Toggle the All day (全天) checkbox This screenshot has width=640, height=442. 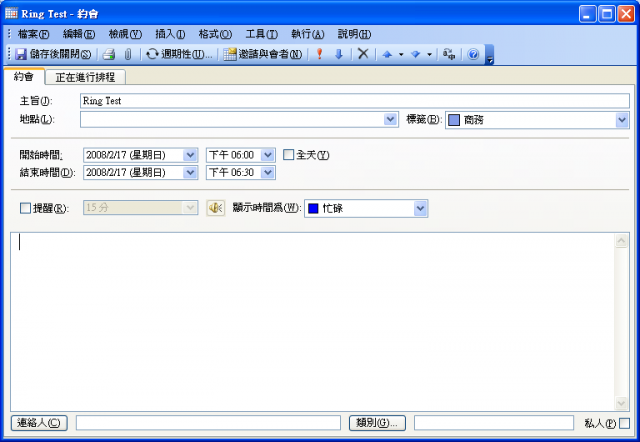289,155
